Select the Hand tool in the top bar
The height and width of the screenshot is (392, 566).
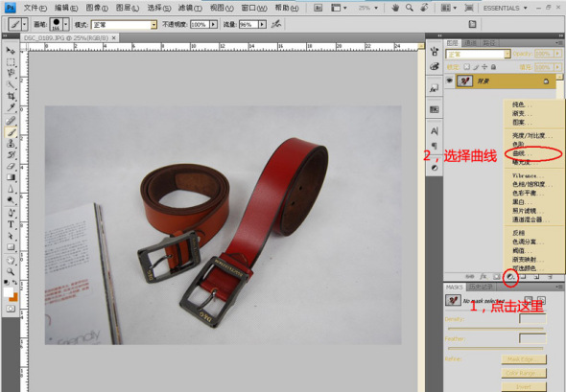point(395,8)
